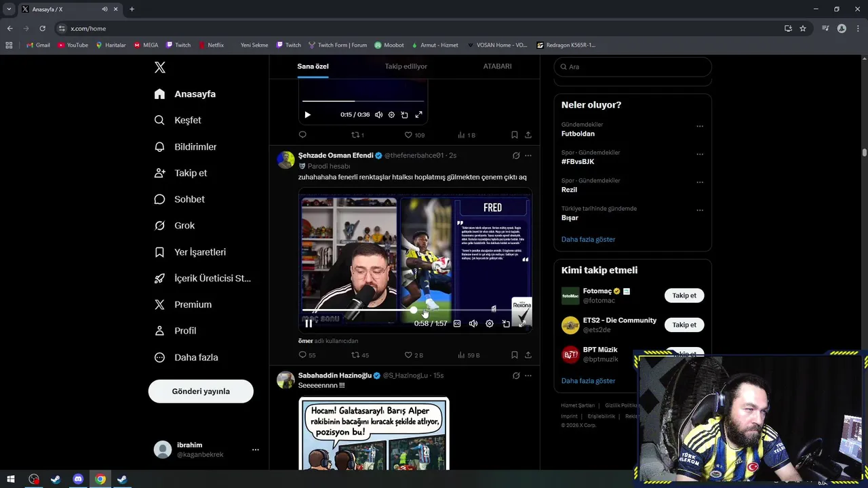Follow ETS2 - Die Community
This screenshot has width=868, height=488.
pyautogui.click(x=684, y=325)
